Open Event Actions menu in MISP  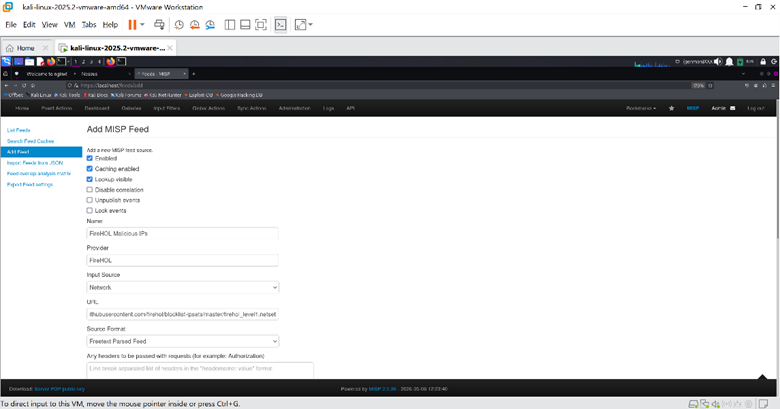tap(57, 108)
